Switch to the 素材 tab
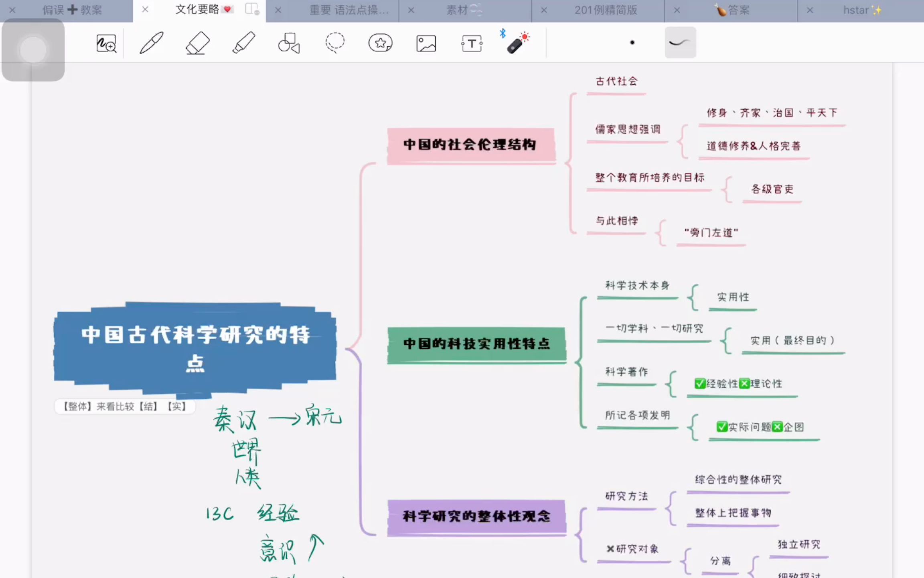The image size is (924, 578). pyautogui.click(x=464, y=10)
